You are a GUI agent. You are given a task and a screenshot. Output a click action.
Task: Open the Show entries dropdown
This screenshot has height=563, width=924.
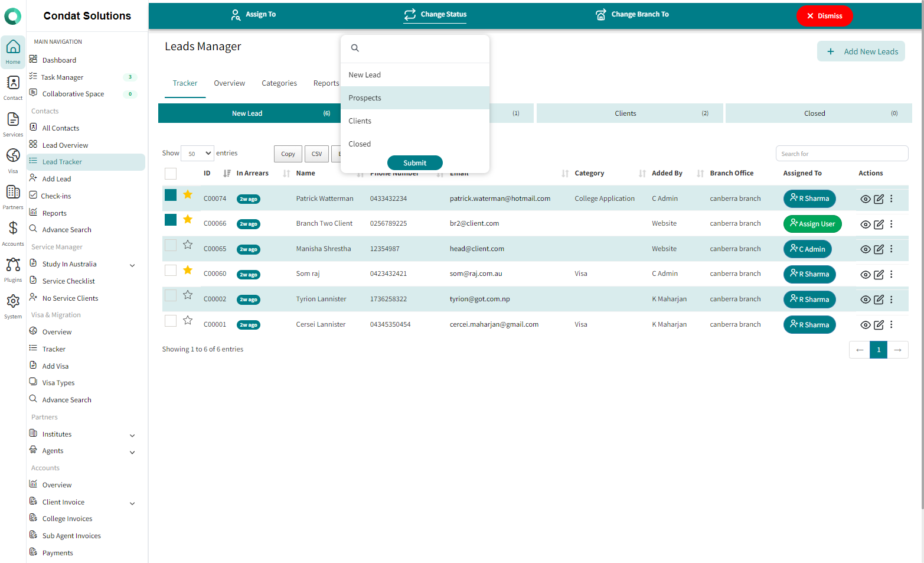pyautogui.click(x=197, y=154)
